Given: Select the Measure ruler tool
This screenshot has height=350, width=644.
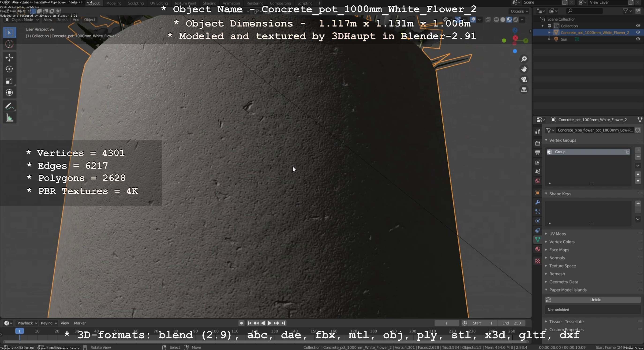Looking at the screenshot, I should [x=9, y=118].
